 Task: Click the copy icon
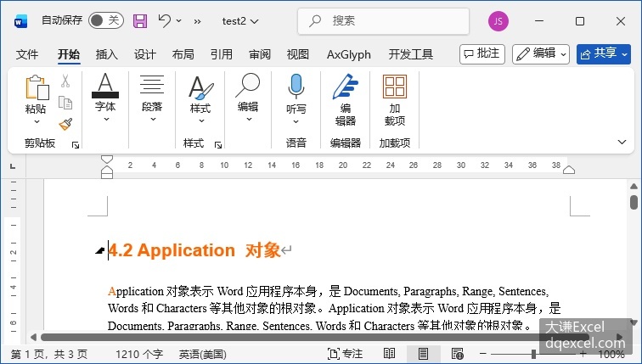pyautogui.click(x=65, y=103)
